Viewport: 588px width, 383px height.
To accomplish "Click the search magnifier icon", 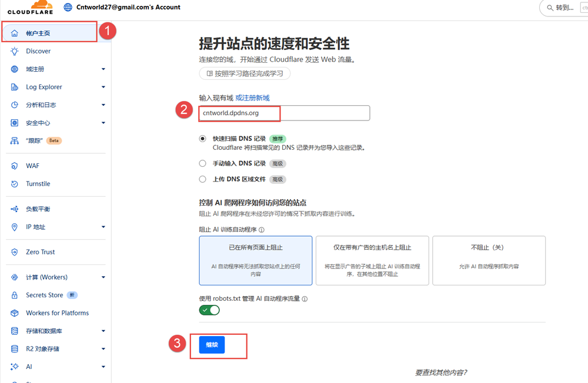I will [x=550, y=8].
